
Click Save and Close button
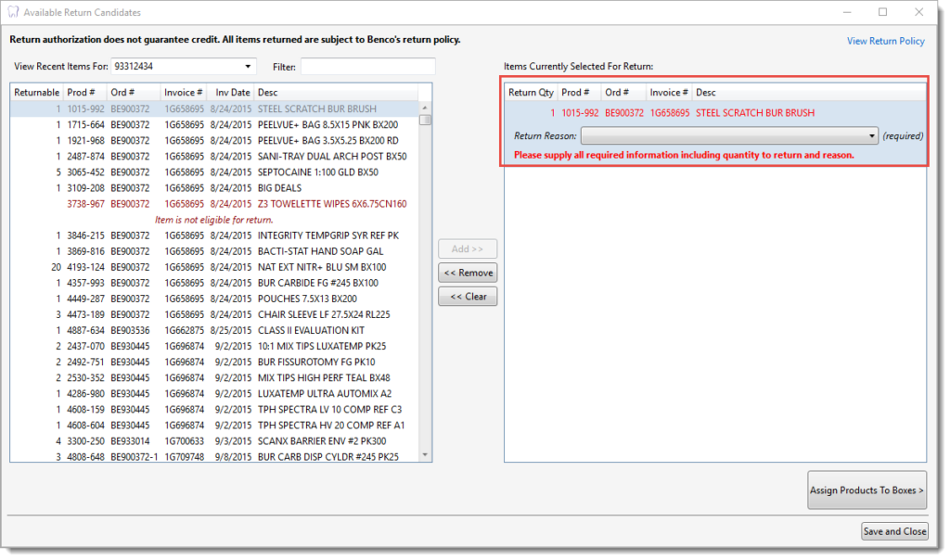(894, 531)
